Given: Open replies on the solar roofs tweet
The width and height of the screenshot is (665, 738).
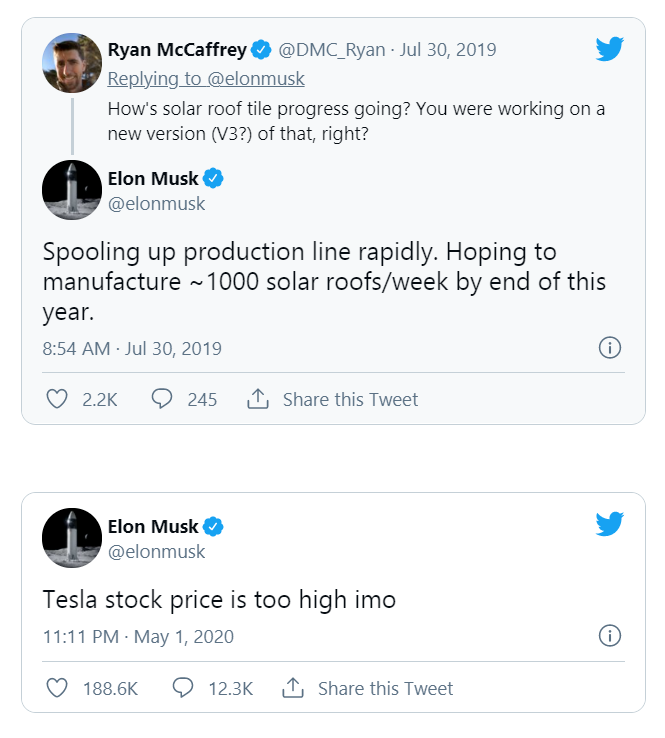Looking at the screenshot, I should coord(162,399).
